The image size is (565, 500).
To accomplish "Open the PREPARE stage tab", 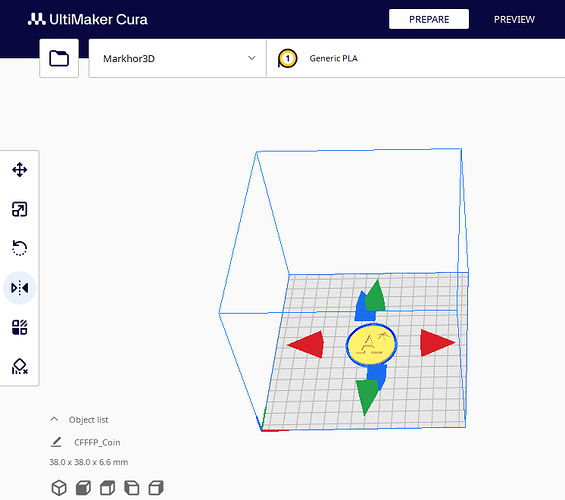I will (429, 19).
